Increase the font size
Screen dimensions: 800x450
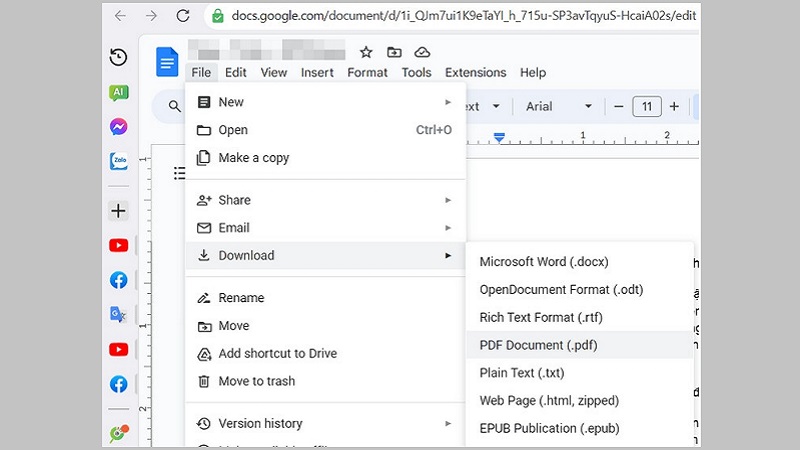click(x=674, y=107)
